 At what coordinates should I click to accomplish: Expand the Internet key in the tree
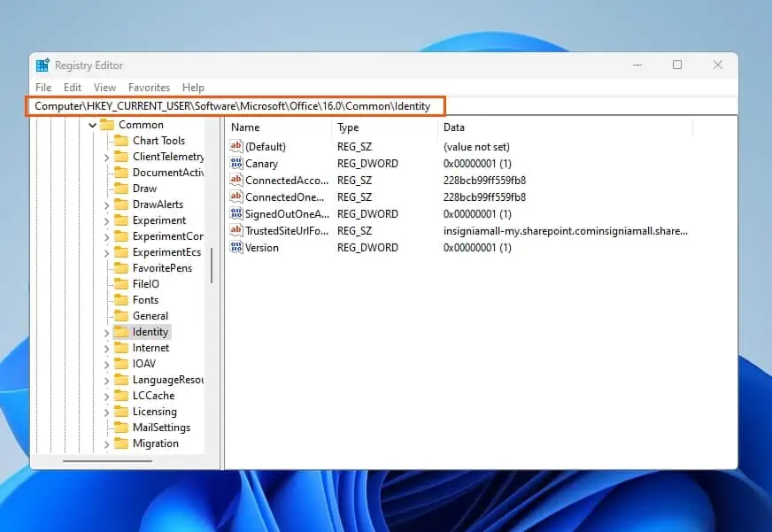(x=106, y=348)
